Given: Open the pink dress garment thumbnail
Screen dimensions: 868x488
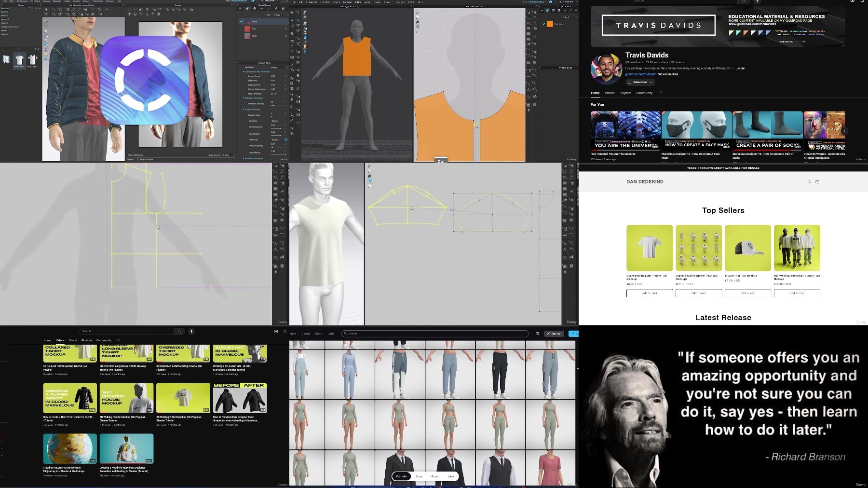Looking at the screenshot, I should coord(551,468).
